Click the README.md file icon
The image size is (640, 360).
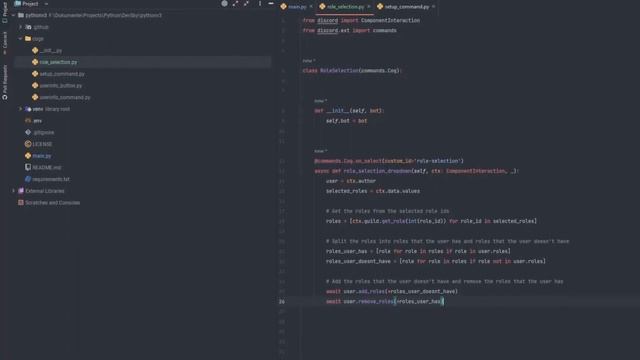pos(28,167)
